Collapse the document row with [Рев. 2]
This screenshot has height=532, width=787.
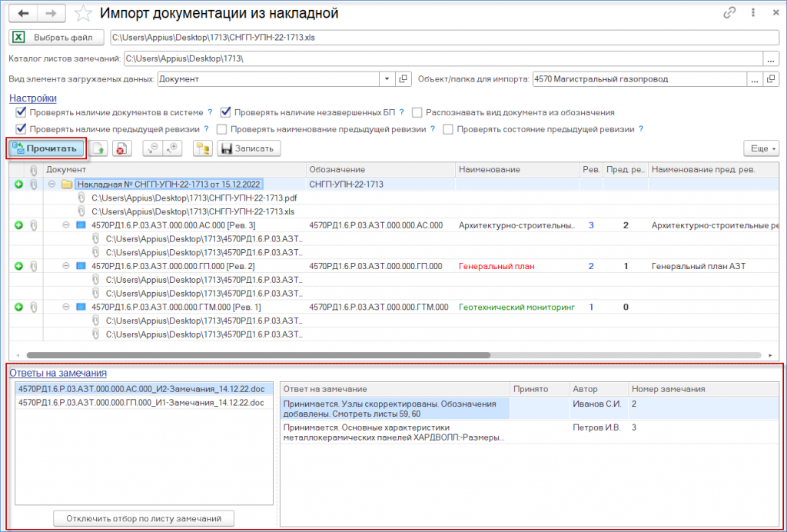[x=66, y=266]
